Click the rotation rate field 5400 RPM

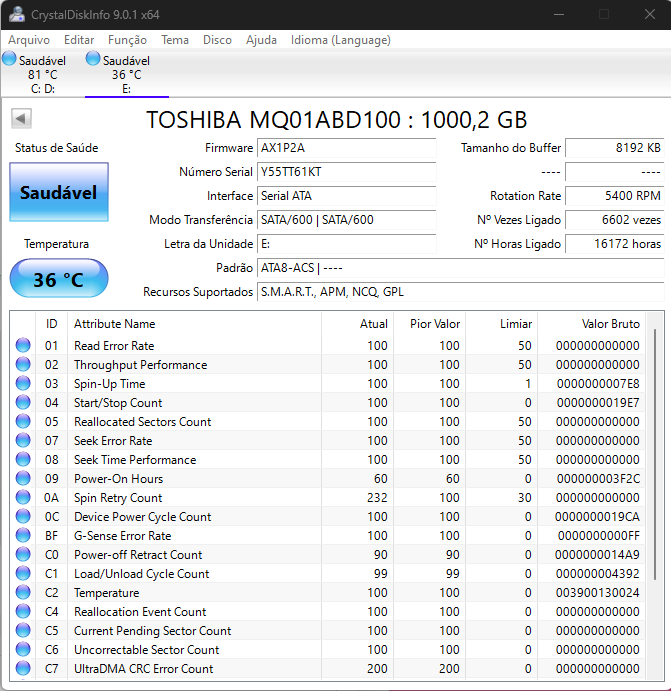click(x=615, y=196)
